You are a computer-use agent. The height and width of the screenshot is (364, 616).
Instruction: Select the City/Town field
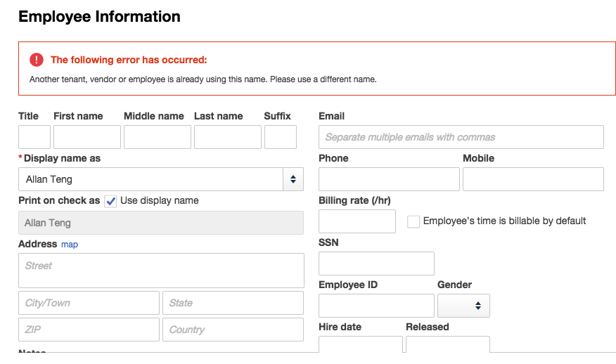tap(89, 303)
